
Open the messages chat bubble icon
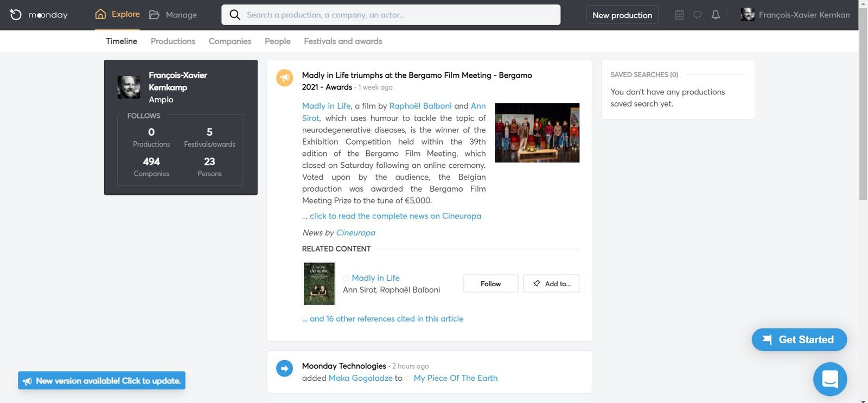698,15
